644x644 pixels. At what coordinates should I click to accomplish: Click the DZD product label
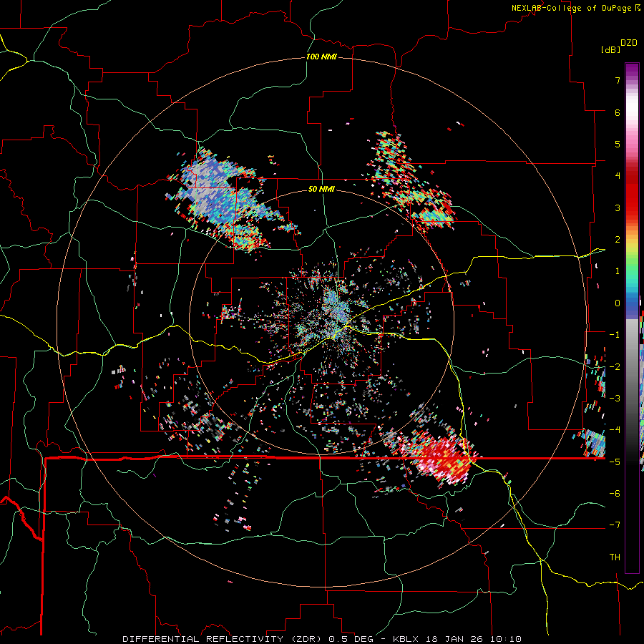629,43
